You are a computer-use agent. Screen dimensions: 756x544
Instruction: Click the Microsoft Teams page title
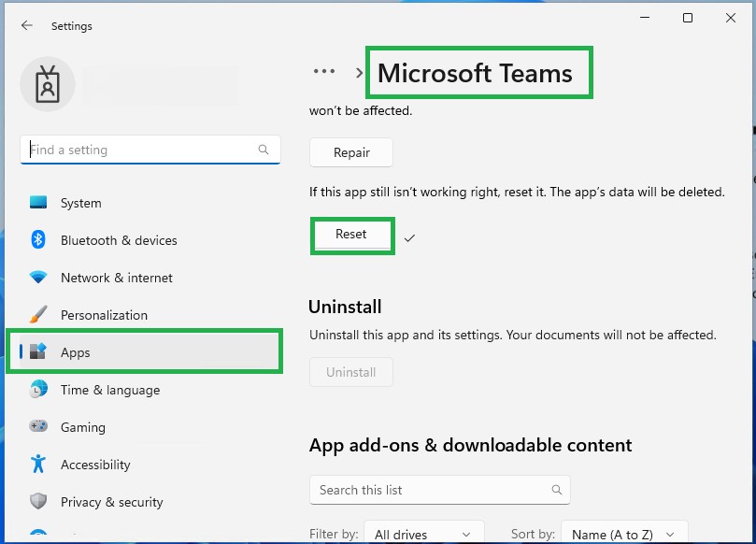[475, 73]
